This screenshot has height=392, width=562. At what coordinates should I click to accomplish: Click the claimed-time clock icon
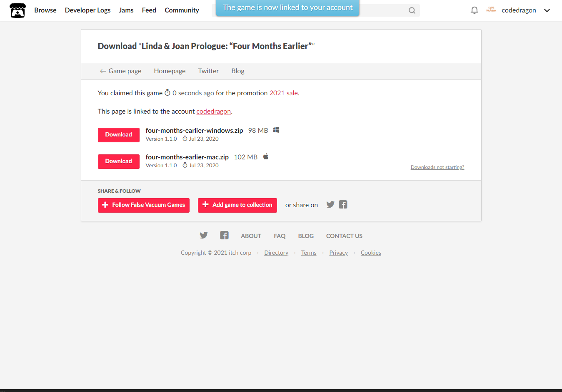pos(167,92)
